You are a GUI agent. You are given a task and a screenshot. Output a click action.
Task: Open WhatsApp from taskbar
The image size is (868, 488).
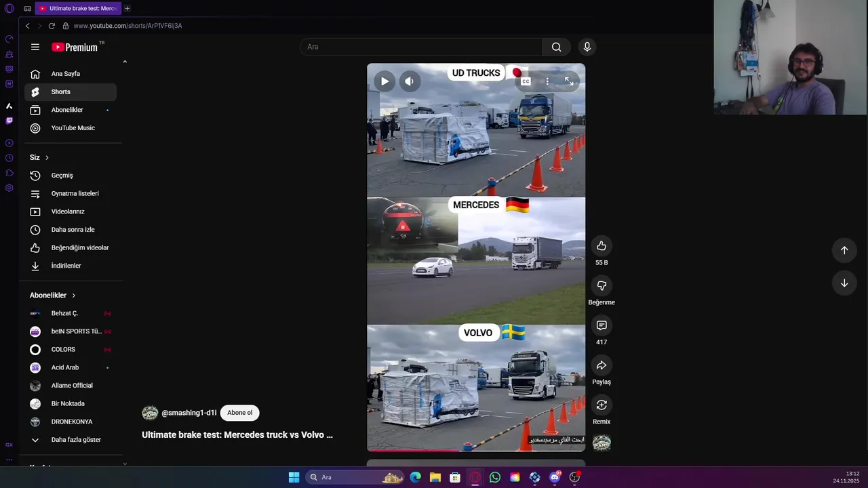(x=495, y=477)
